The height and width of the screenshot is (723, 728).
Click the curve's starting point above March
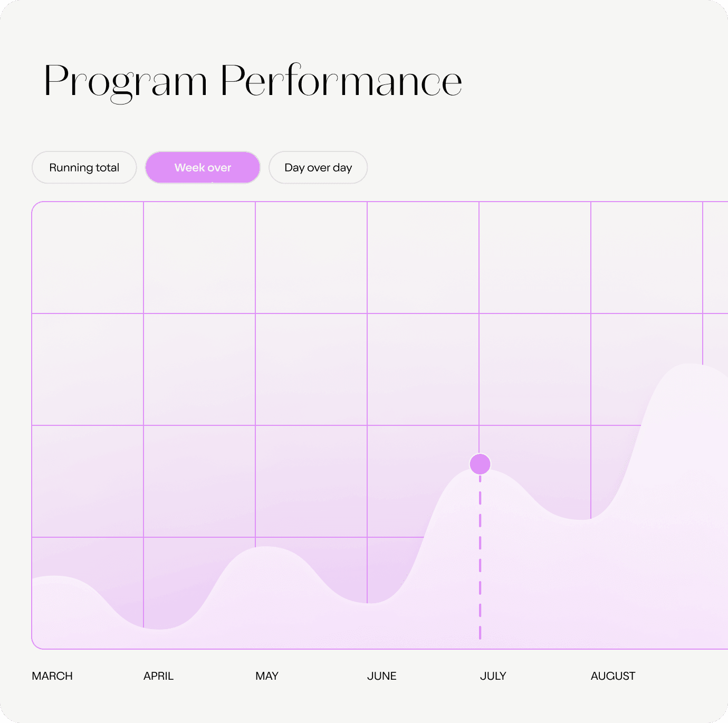(x=34, y=578)
